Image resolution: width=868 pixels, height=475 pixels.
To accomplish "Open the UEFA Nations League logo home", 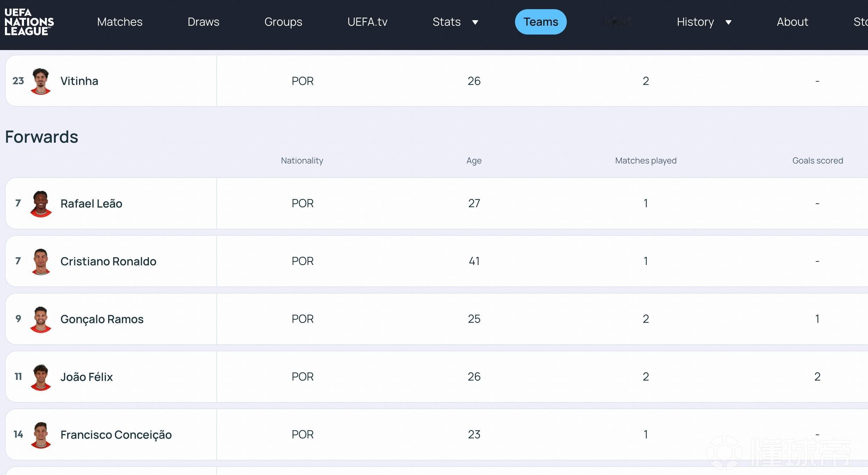I will (29, 22).
